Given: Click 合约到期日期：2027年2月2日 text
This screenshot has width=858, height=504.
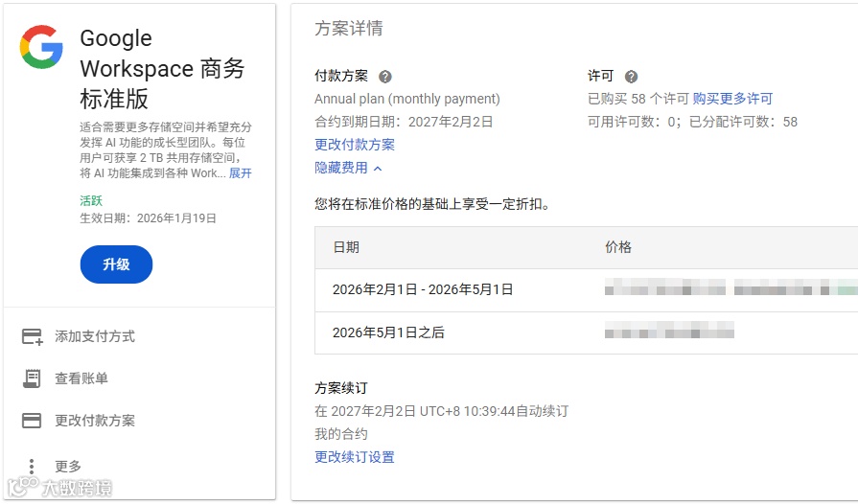Looking at the screenshot, I should tap(404, 122).
